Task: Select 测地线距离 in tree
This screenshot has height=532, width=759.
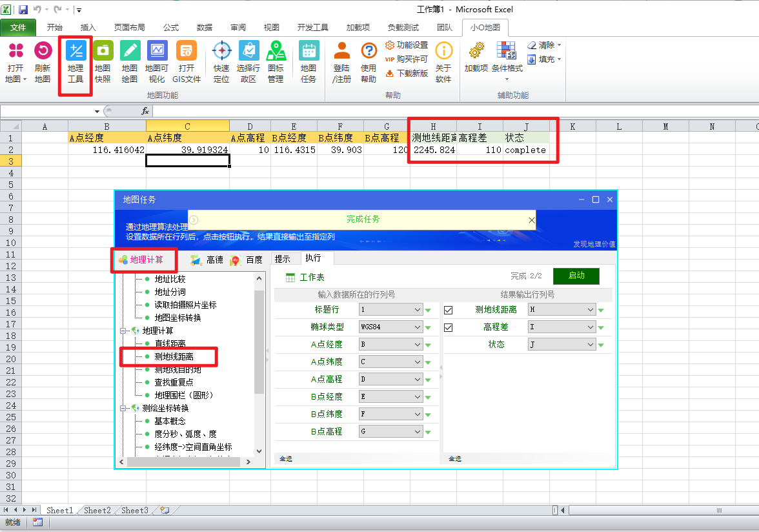Action: point(174,357)
